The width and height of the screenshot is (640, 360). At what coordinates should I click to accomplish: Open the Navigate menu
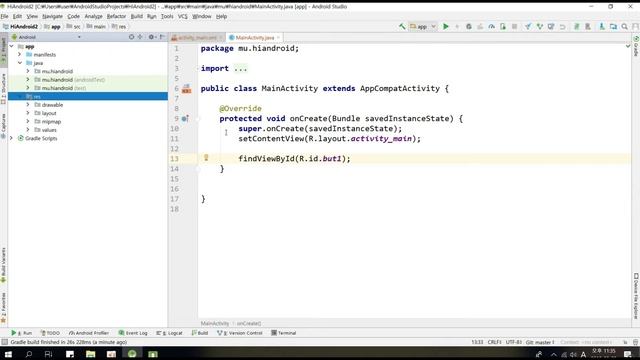click(52, 16)
